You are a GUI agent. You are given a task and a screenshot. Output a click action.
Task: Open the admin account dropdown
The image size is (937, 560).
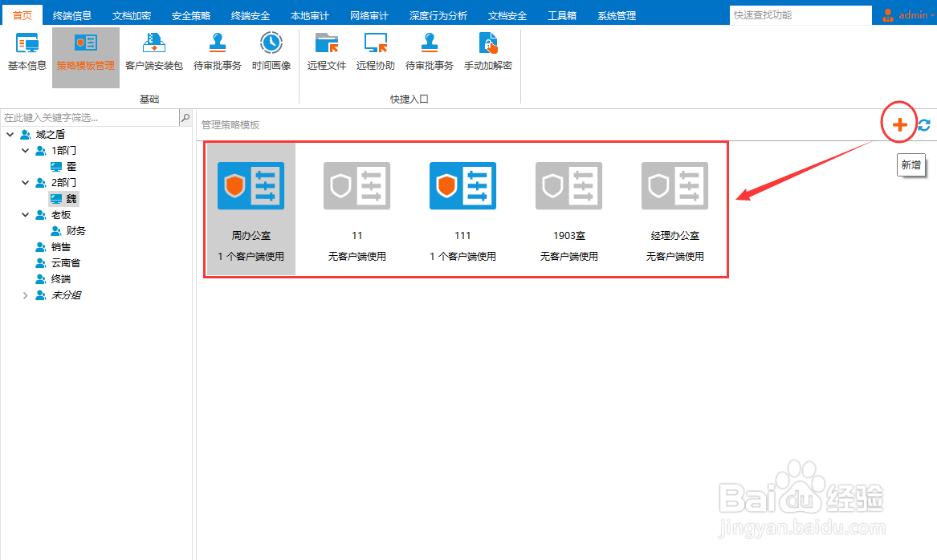click(933, 15)
